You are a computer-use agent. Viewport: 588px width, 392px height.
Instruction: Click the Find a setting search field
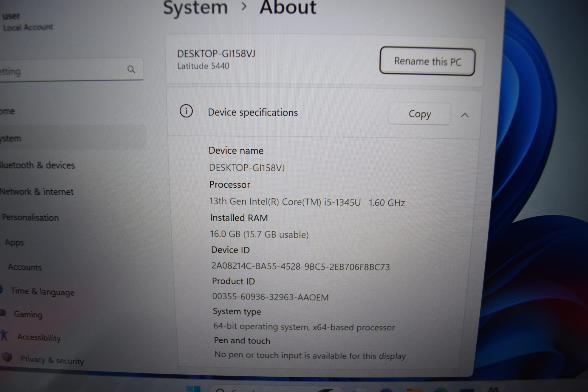71,70
